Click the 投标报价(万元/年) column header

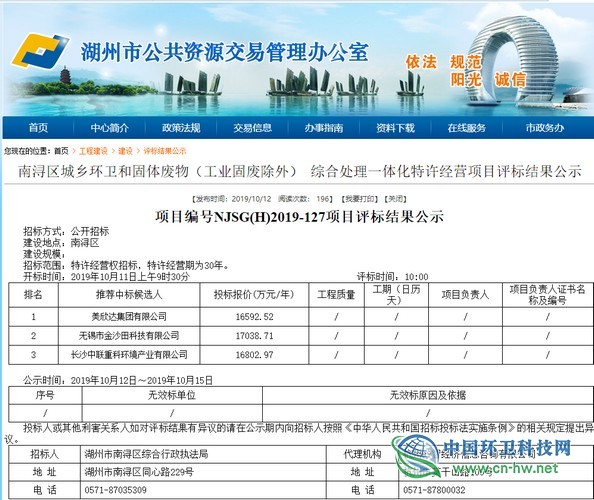tap(254, 295)
